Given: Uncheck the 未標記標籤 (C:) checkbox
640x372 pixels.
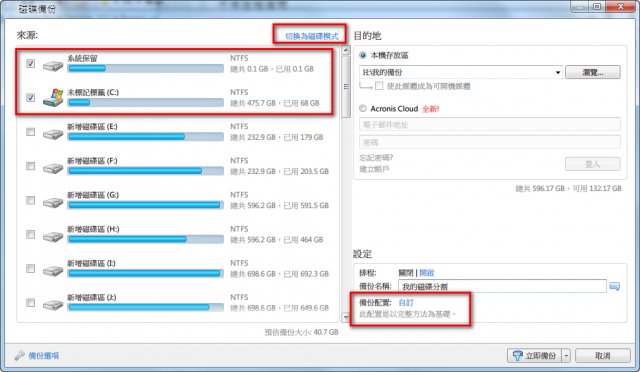Looking at the screenshot, I should tap(31, 98).
